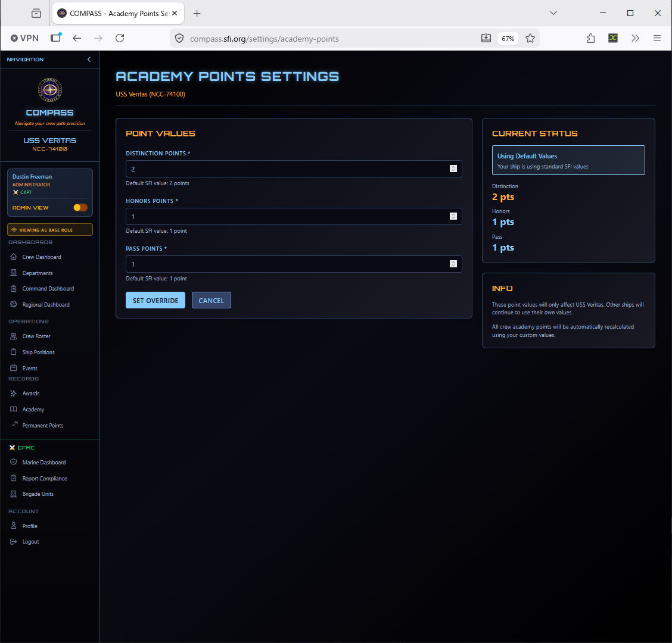This screenshot has width=672, height=643.
Task: Open Marine Dashboard shield icon
Action: click(x=14, y=462)
